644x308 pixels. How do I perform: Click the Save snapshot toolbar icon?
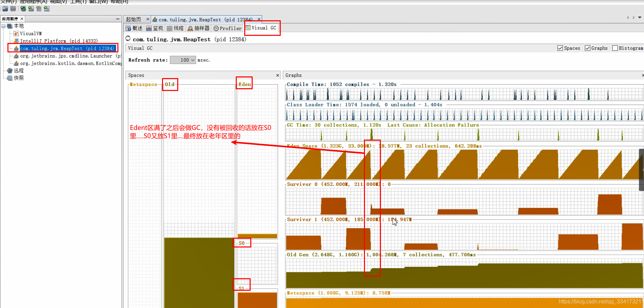(x=13, y=8)
